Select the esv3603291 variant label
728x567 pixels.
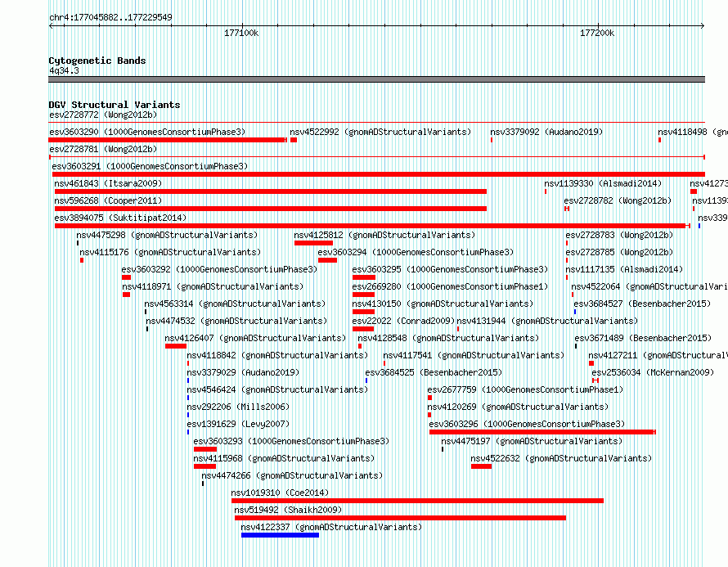[150, 166]
